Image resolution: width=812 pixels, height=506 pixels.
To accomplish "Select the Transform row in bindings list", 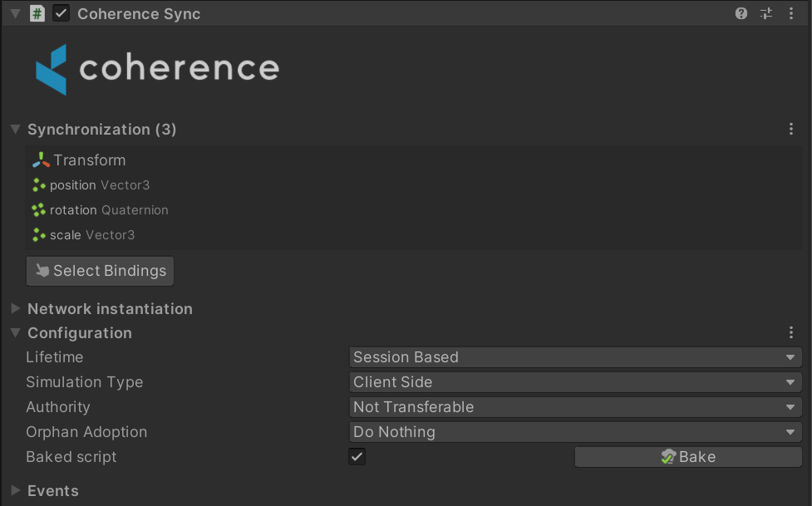I will pos(414,160).
